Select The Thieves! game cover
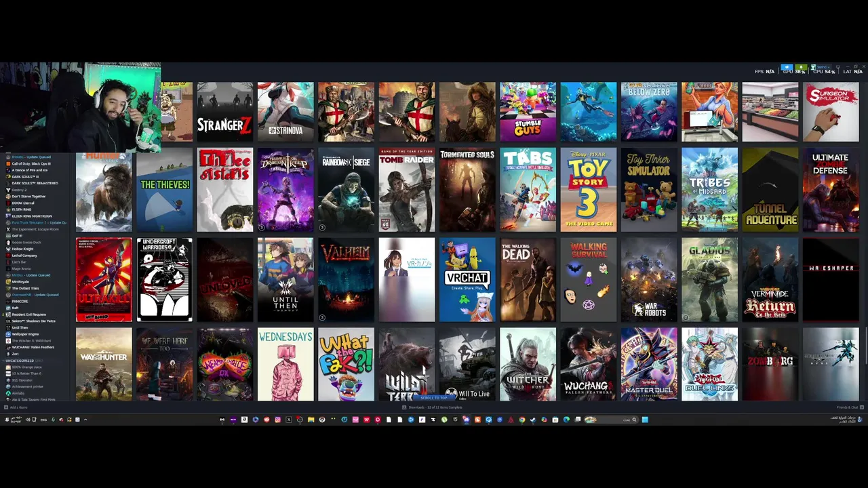The height and width of the screenshot is (488, 868). tap(164, 190)
